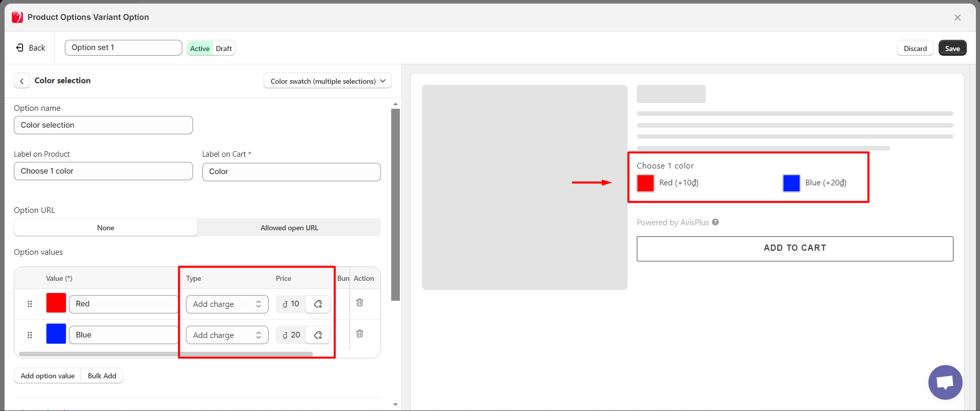Open Red's Add charge type dropdown

[227, 304]
